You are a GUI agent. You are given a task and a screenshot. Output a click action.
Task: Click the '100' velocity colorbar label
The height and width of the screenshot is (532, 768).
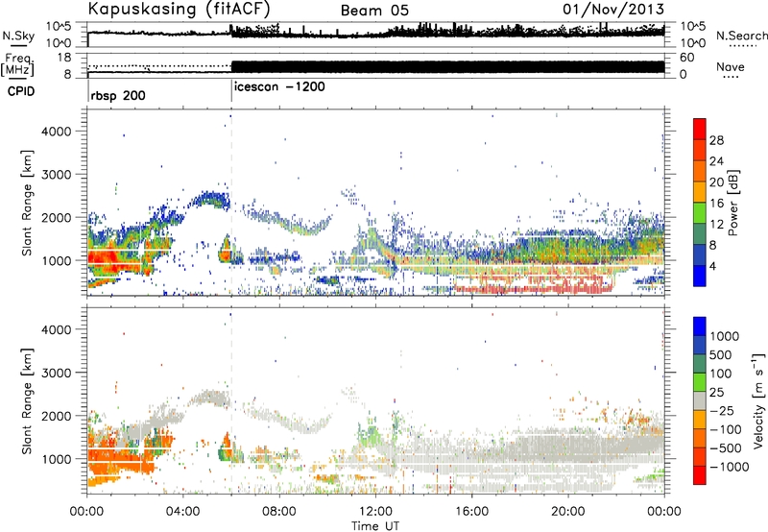(721, 374)
